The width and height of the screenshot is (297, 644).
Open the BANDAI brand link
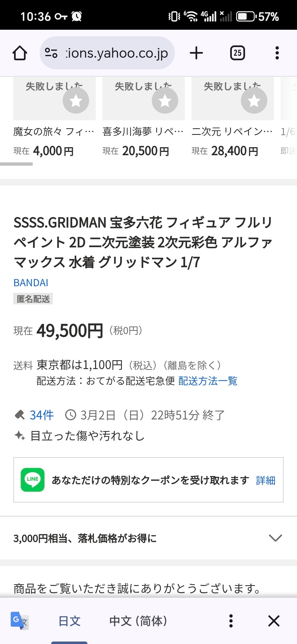coord(31,283)
